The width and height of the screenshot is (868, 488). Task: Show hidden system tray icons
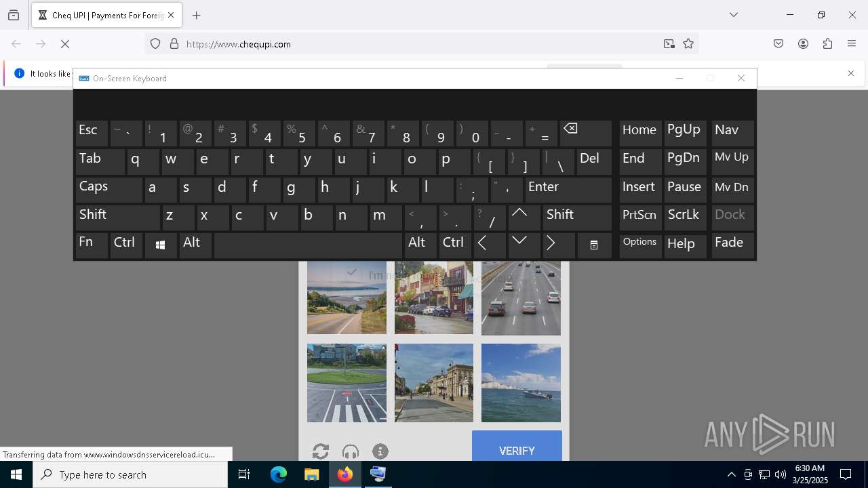coord(731,474)
